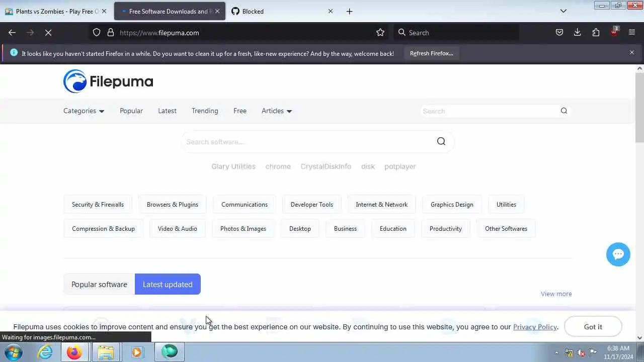Image resolution: width=644 pixels, height=362 pixels.
Task: Open the Security & Firewalls category
Action: click(x=98, y=204)
